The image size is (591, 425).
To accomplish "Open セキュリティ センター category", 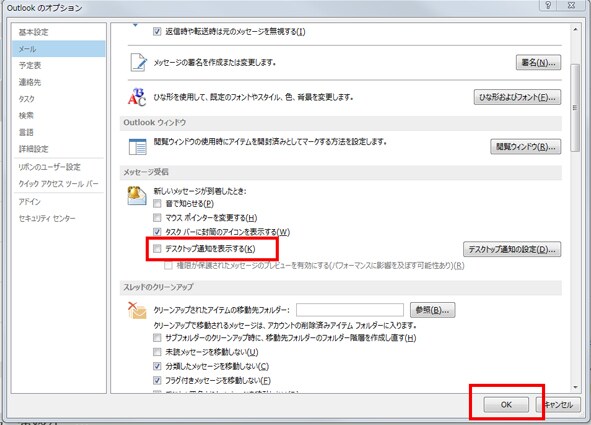I will point(58,219).
